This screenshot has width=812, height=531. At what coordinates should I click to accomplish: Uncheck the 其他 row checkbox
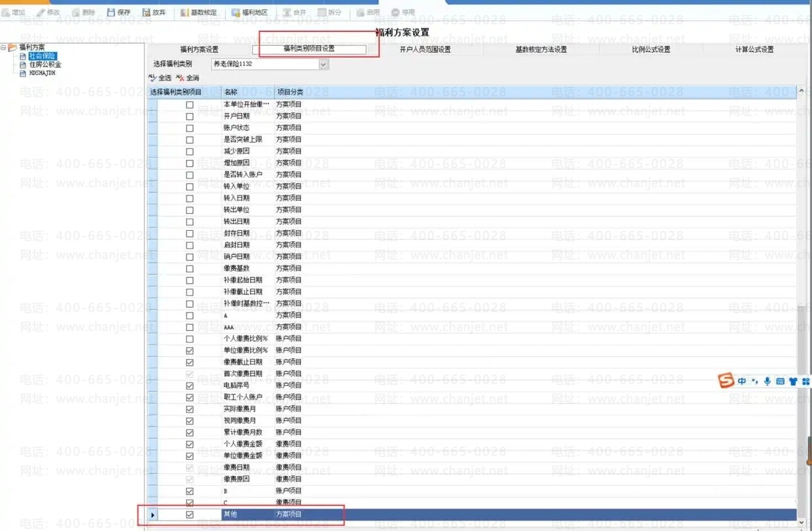(190, 515)
